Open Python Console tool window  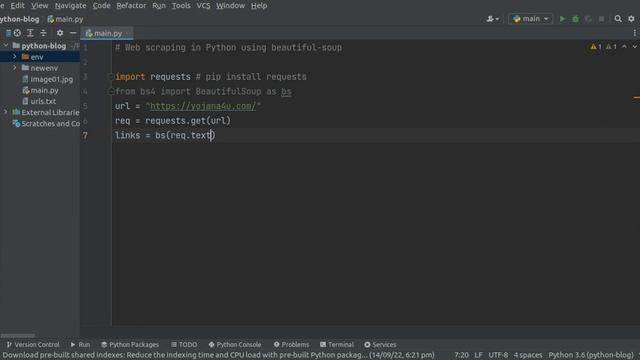click(235, 344)
